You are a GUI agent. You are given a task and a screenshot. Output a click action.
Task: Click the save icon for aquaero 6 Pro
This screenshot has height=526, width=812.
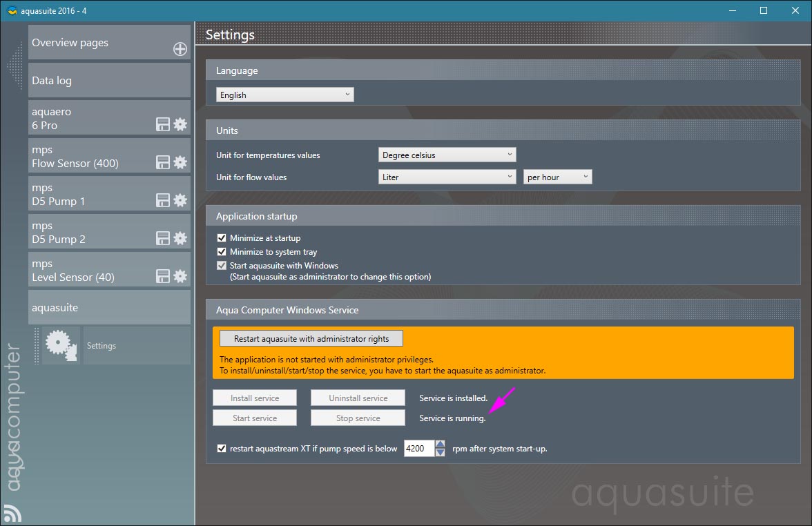click(x=163, y=124)
